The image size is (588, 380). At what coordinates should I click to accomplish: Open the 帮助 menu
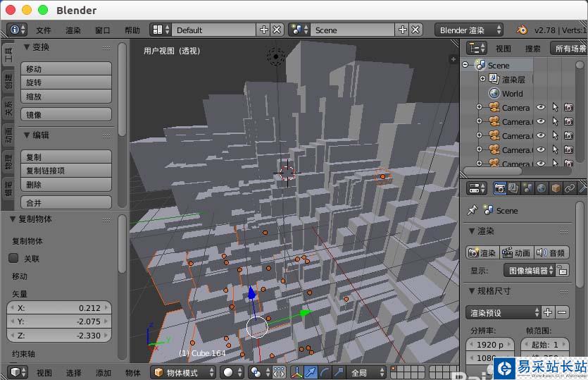pyautogui.click(x=132, y=30)
